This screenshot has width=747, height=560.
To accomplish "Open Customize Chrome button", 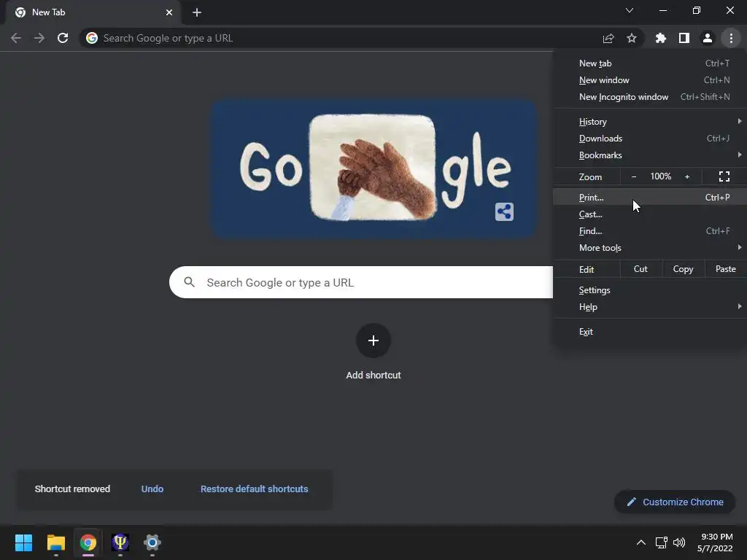I will click(675, 502).
